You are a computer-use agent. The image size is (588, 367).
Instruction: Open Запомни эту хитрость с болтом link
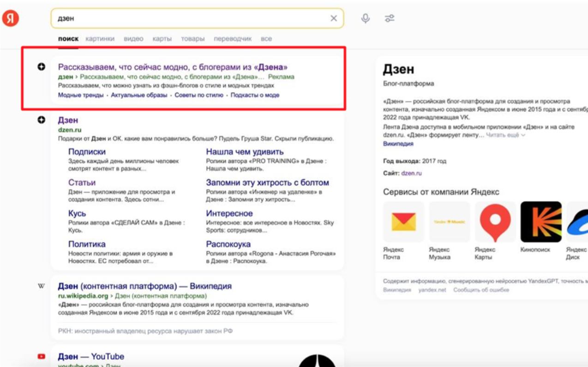[x=268, y=183]
